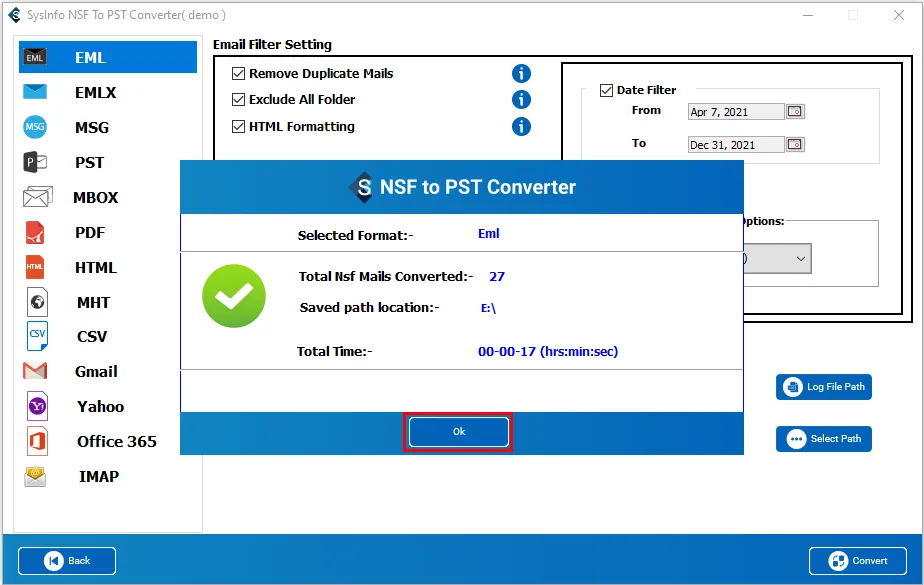Choose the EMLX envelope icon
This screenshot has height=585, width=924.
[x=35, y=92]
